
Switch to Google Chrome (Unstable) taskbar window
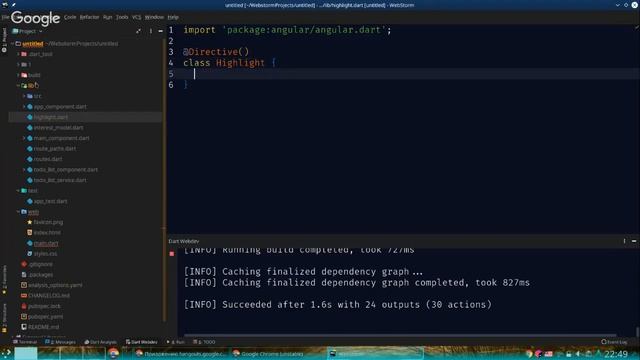(269, 354)
